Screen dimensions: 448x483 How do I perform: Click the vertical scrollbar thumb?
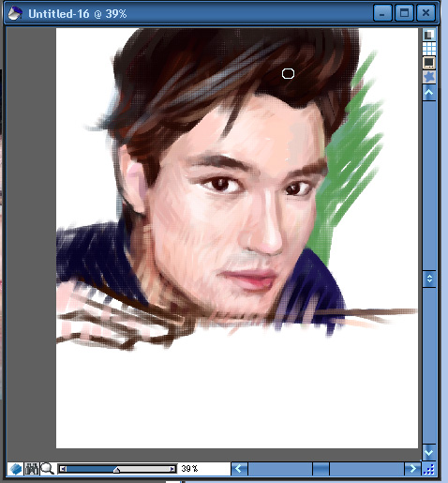[x=429, y=279]
